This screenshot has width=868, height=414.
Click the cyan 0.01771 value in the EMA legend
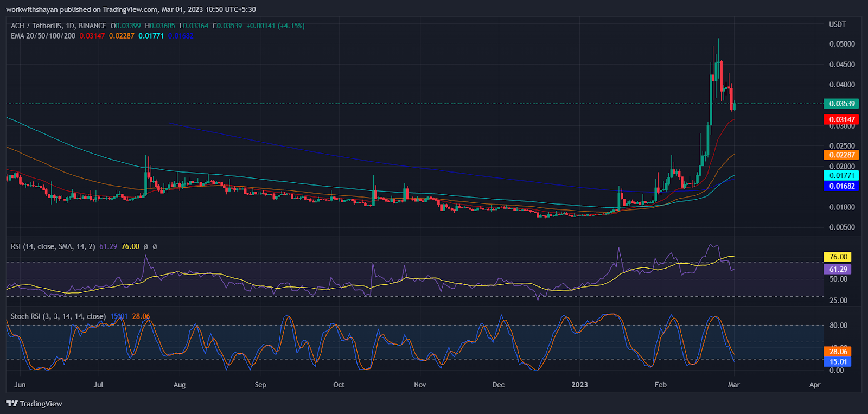151,36
